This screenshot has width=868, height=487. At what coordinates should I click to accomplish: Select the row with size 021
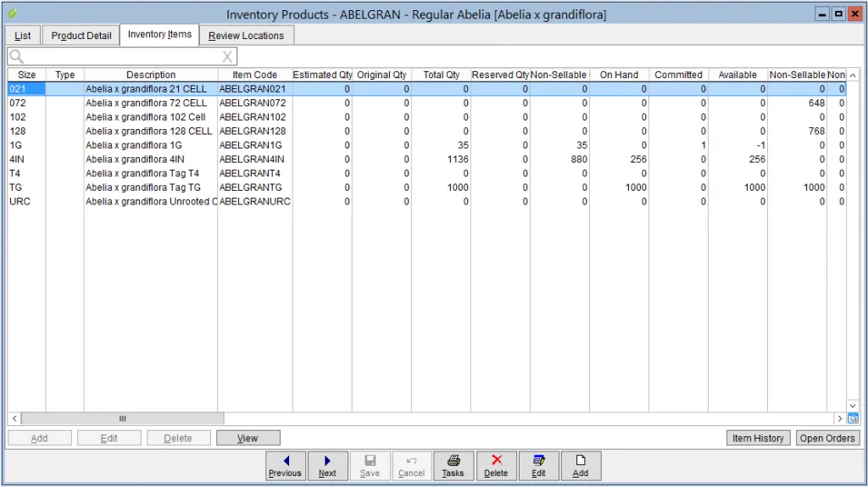(427, 88)
